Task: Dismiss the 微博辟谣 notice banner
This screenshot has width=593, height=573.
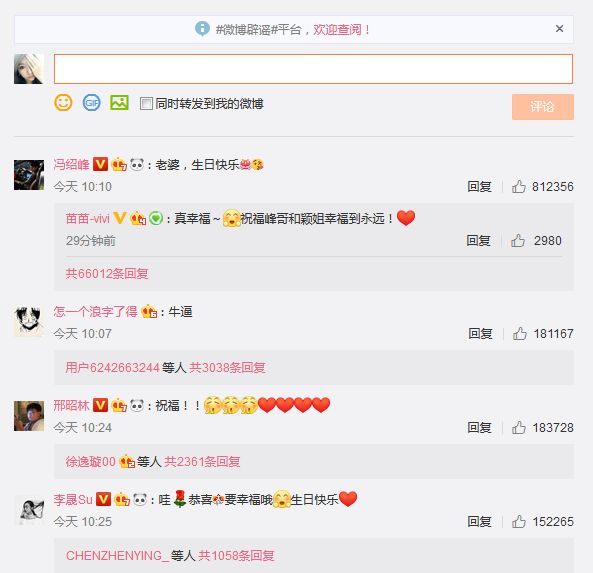Action: 559,28
